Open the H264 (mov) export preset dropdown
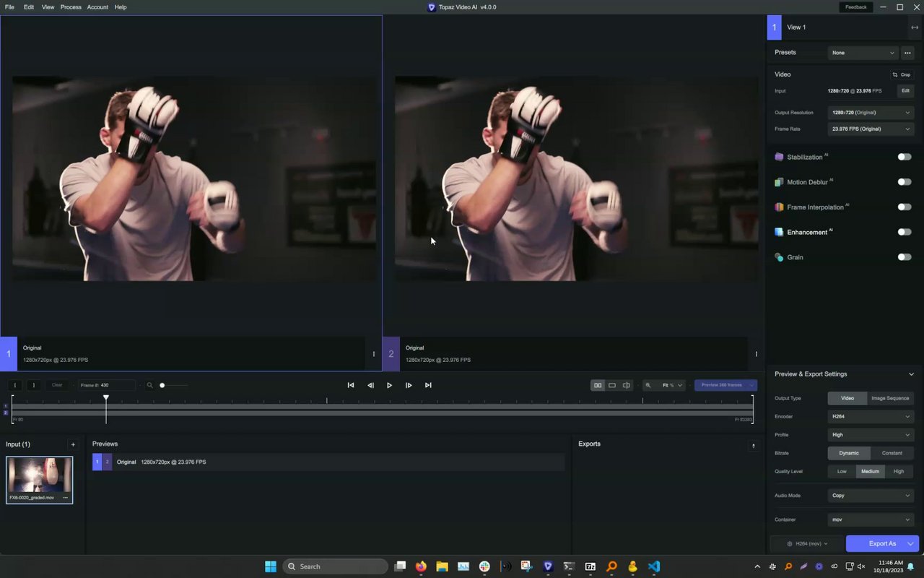Screen dimensions: 924x578 click(807, 543)
